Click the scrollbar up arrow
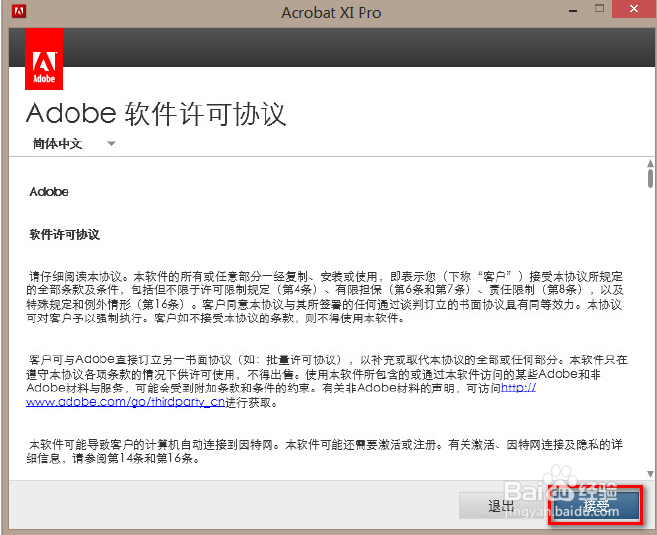This screenshot has width=657, height=535. [x=650, y=163]
